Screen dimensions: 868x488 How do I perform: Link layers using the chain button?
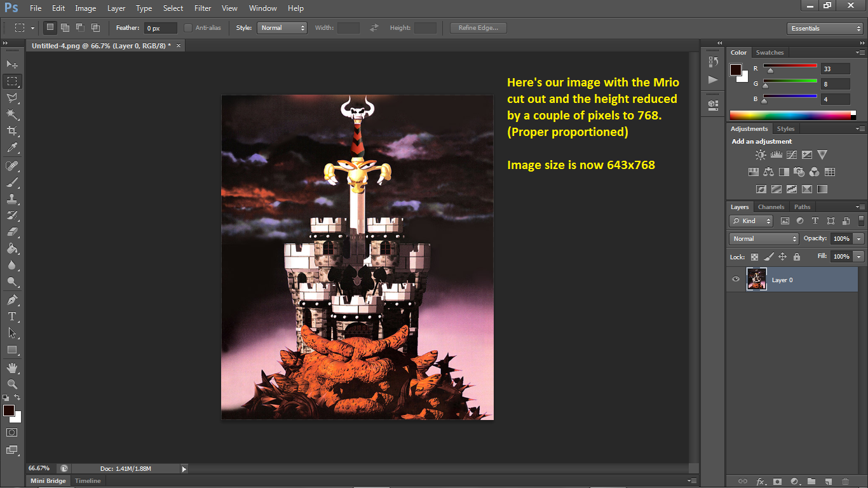pos(742,482)
